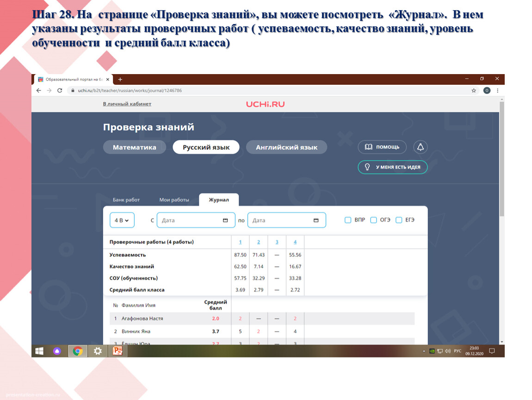532x400 pixels.
Task: Open a new browser tab with plus icon
Action: tap(120, 79)
